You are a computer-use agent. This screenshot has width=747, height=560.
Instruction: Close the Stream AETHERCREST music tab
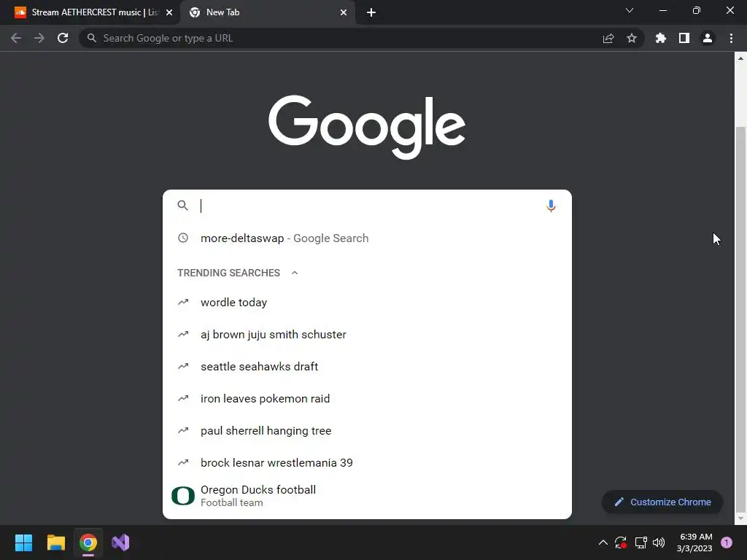169,12
